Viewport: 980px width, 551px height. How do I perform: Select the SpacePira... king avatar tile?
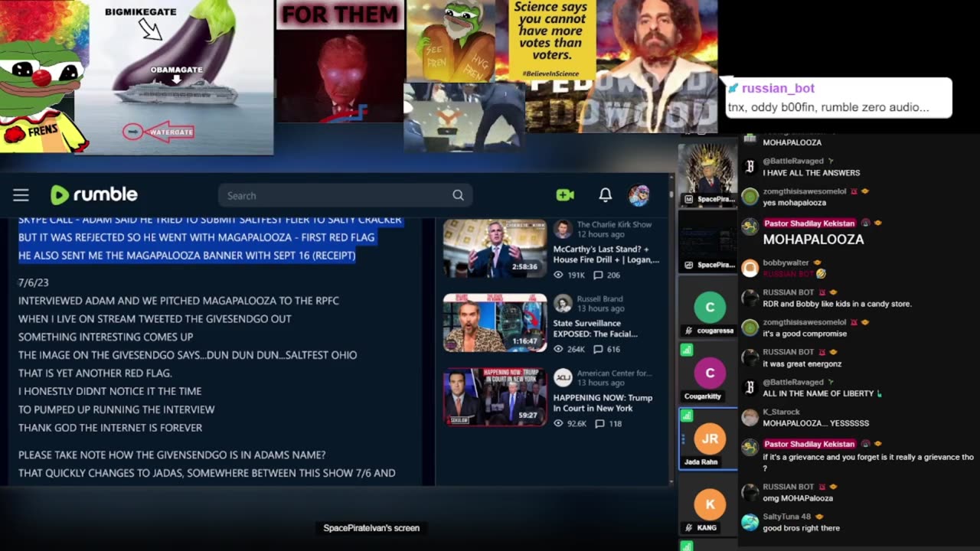[x=709, y=174]
